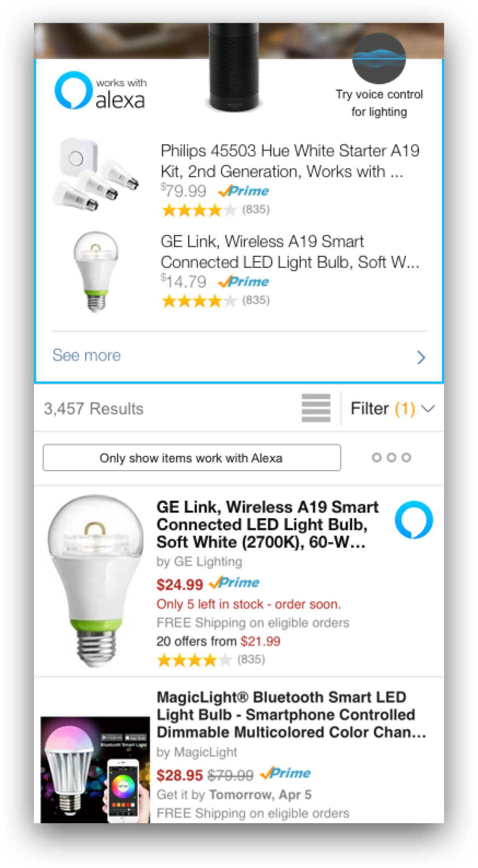Toggle Only show items work with Alexa

click(191, 458)
